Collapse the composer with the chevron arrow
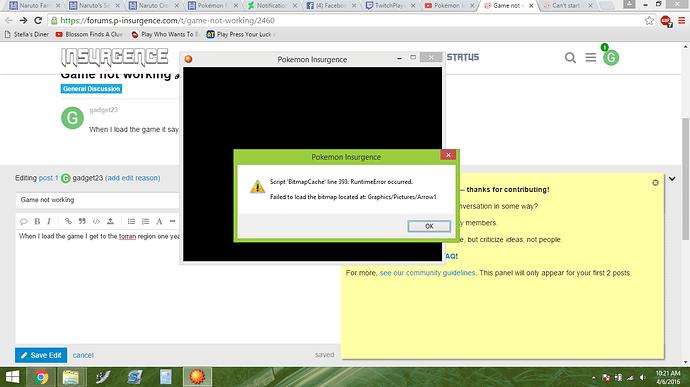This screenshot has width=690, height=387. 672,179
